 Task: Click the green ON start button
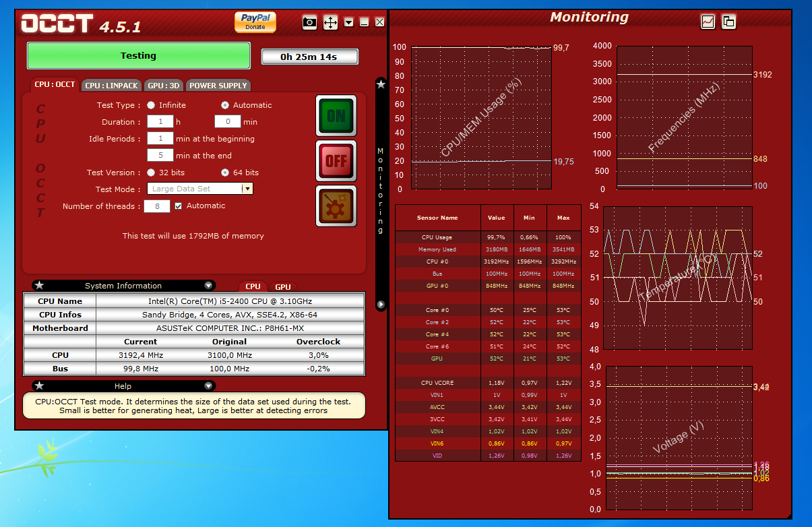click(x=336, y=116)
